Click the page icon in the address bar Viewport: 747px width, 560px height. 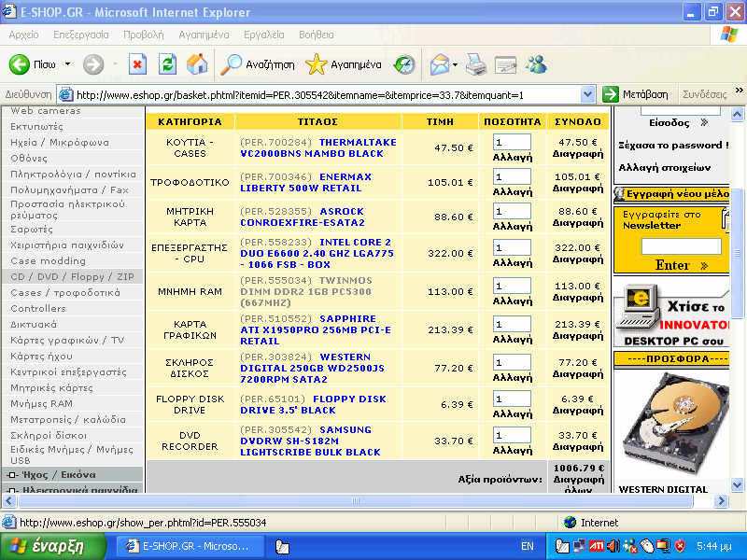tap(65, 95)
